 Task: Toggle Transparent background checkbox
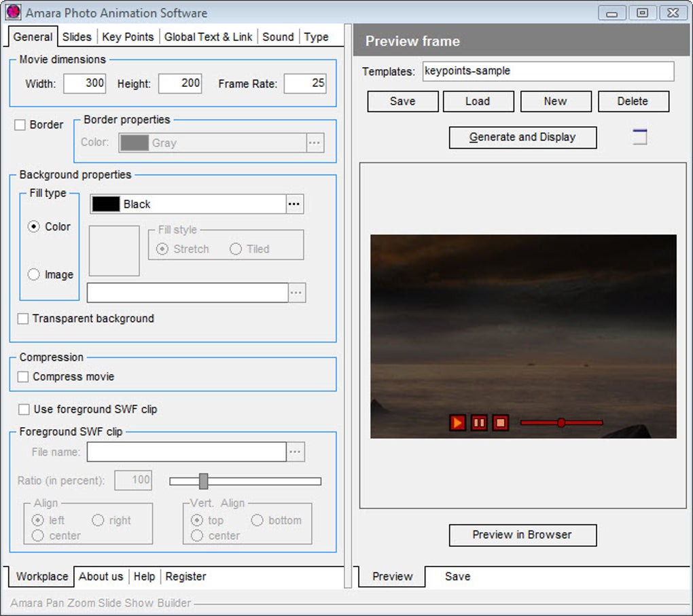click(23, 319)
